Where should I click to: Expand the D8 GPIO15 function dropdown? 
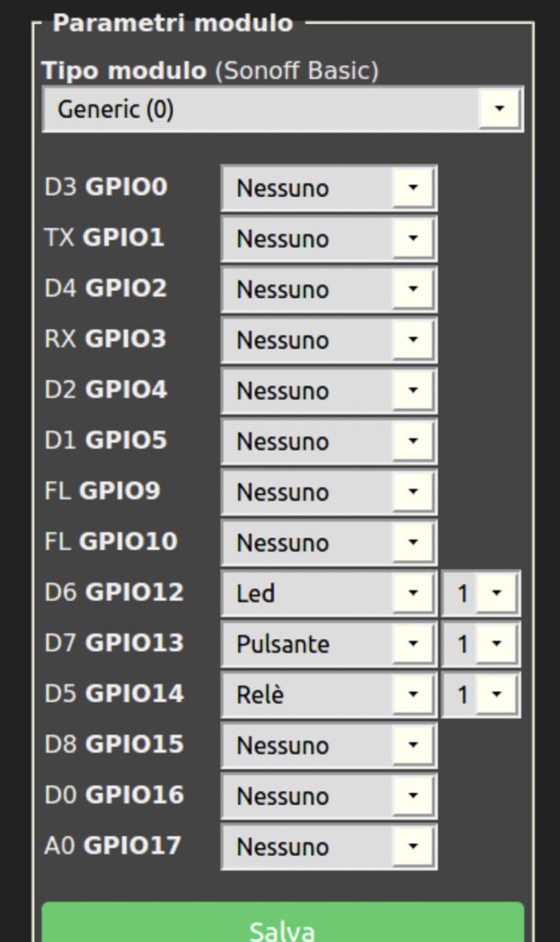(x=328, y=745)
